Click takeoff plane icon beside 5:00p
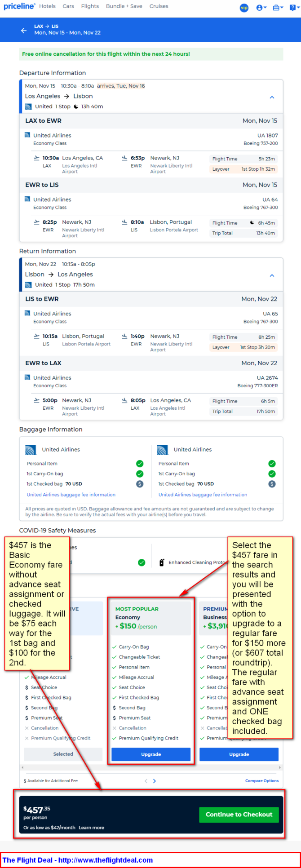Image resolution: width=301 pixels, height=868 pixels. pyautogui.click(x=36, y=400)
